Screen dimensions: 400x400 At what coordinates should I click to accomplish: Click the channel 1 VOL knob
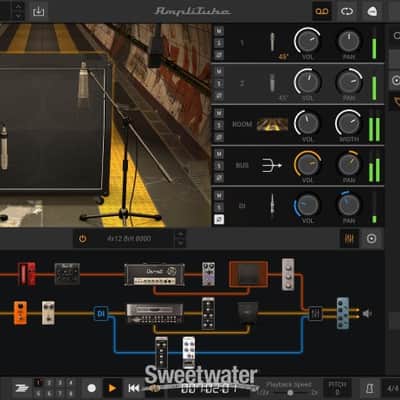click(307, 41)
